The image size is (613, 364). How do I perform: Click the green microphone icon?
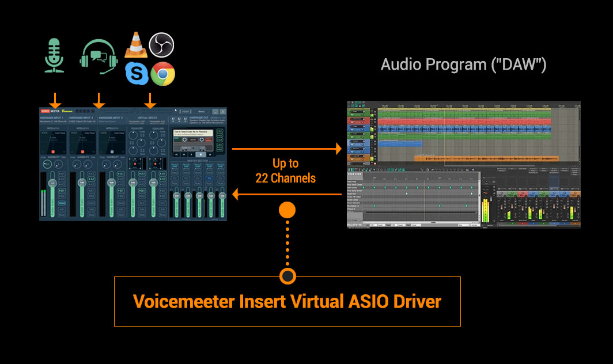[x=54, y=55]
